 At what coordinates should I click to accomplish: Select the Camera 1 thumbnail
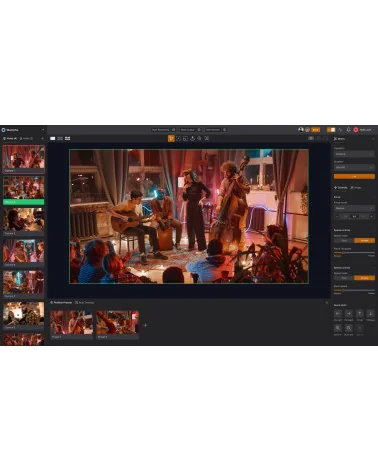tap(24, 159)
